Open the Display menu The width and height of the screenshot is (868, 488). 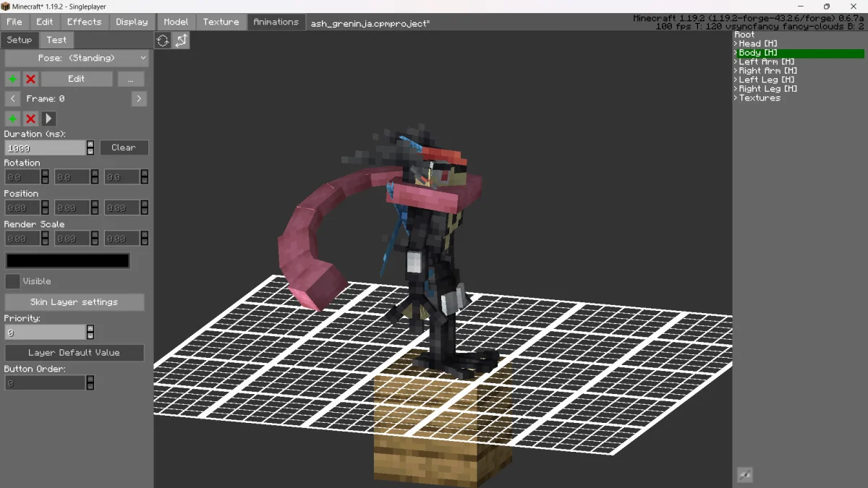[132, 22]
